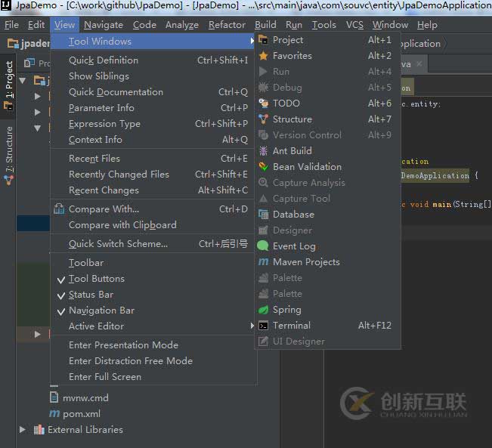Click the Favorites star icon
This screenshot has width=492, height=448.
coord(263,56)
